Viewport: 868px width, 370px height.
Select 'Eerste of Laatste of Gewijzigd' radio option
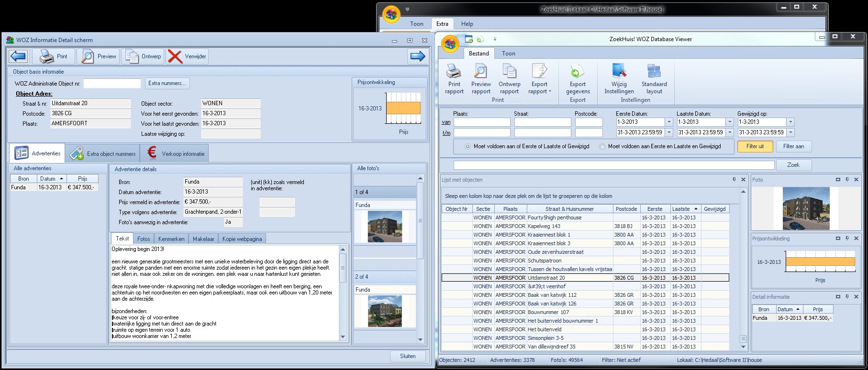coord(467,147)
